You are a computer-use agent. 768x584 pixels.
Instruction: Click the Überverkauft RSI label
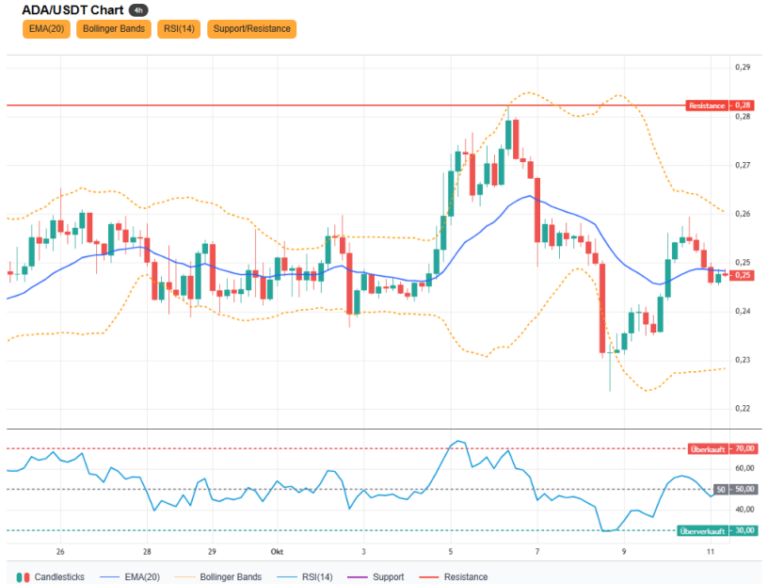pos(702,531)
